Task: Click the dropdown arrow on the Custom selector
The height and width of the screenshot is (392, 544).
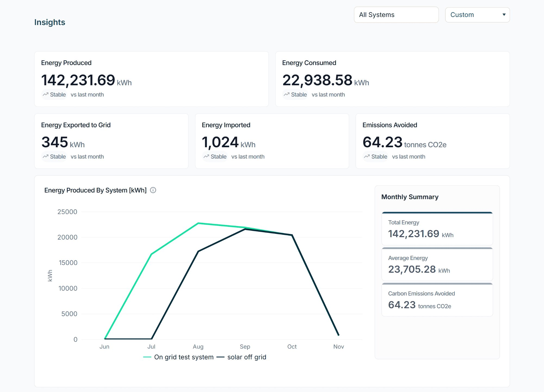Action: point(505,15)
